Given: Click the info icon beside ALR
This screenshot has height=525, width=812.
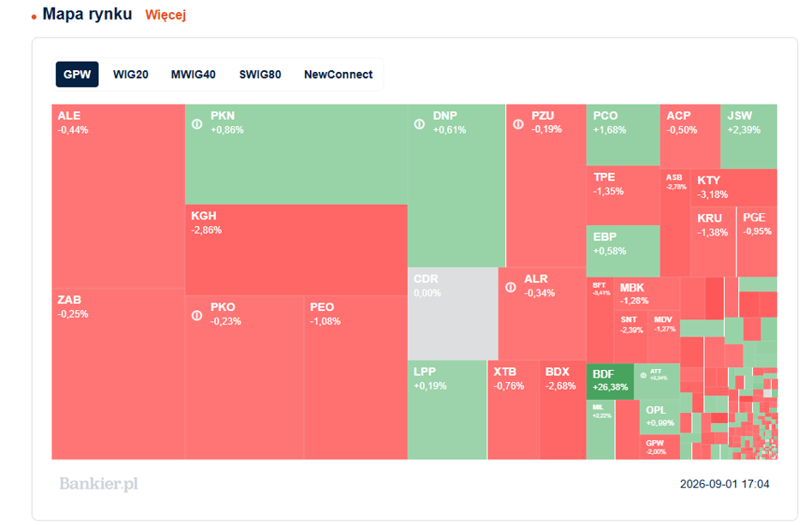Looking at the screenshot, I should 510,288.
